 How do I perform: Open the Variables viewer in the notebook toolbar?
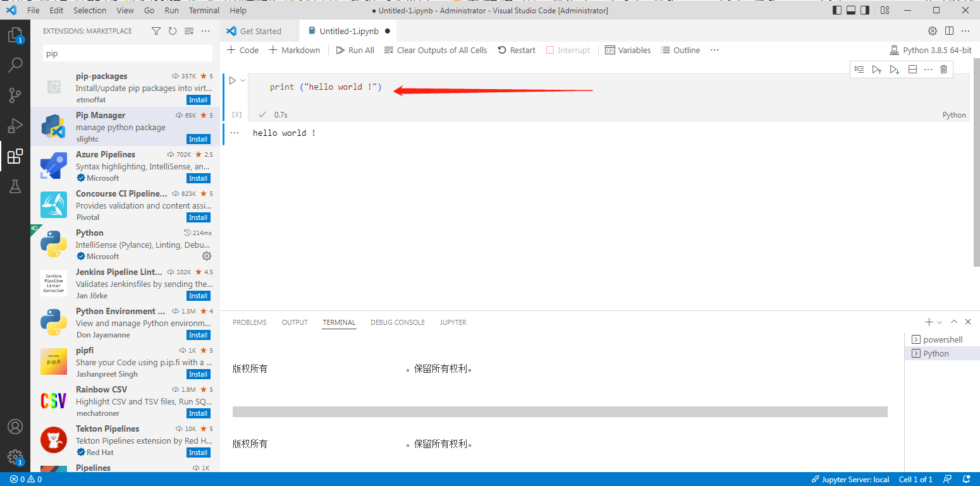click(x=628, y=50)
